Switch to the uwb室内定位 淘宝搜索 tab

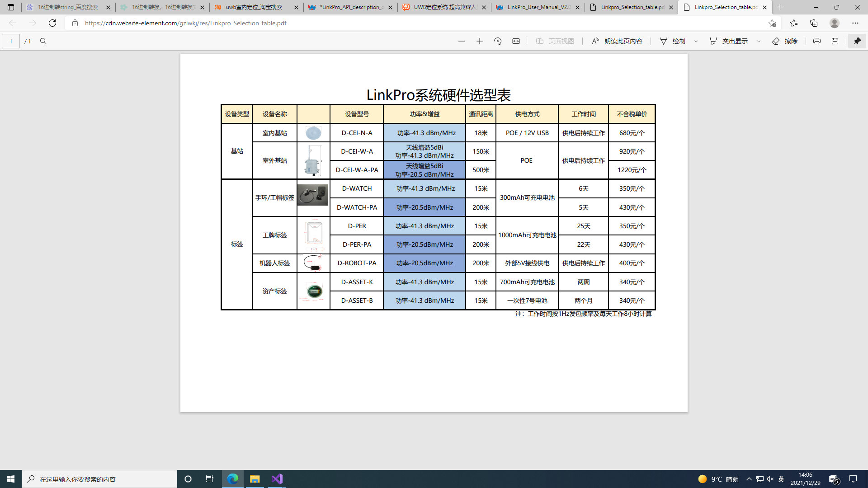pyautogui.click(x=253, y=7)
